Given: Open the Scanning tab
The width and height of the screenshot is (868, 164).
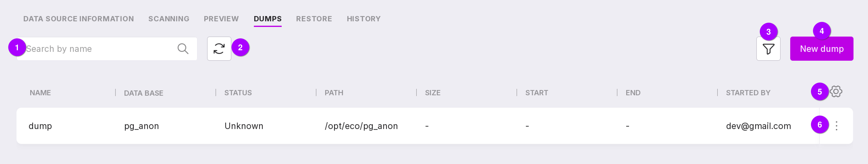Looking at the screenshot, I should pyautogui.click(x=169, y=19).
